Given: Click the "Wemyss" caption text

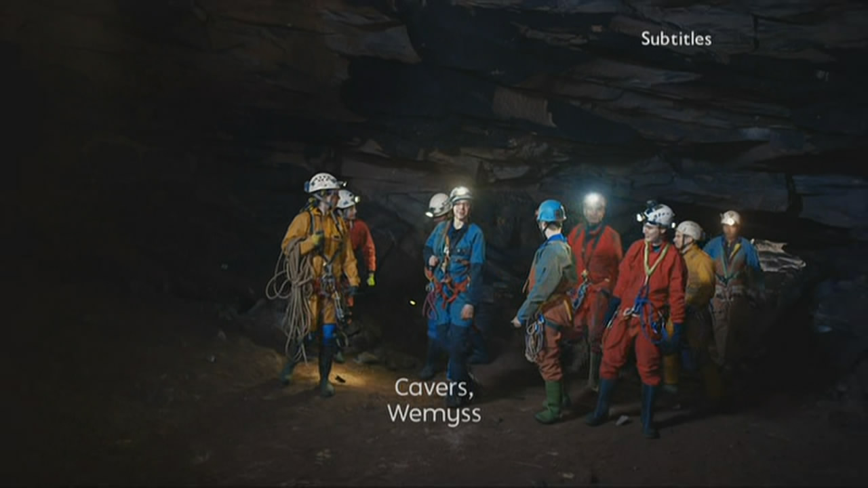Looking at the screenshot, I should pyautogui.click(x=434, y=413).
